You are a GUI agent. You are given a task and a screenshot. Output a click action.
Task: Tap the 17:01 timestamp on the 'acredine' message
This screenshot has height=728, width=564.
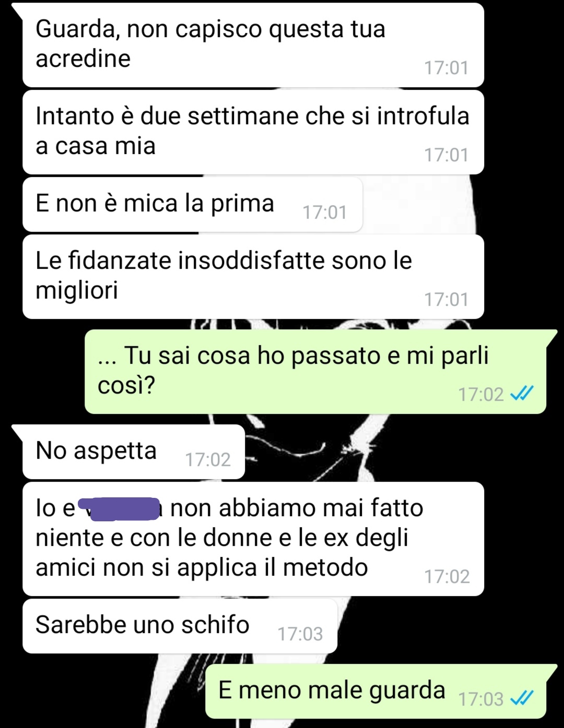[446, 68]
